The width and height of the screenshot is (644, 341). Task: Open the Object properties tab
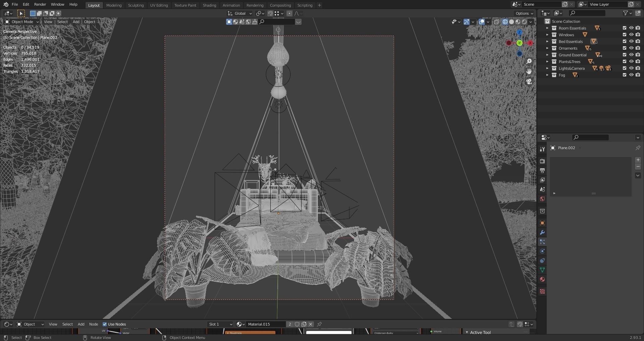pyautogui.click(x=542, y=223)
